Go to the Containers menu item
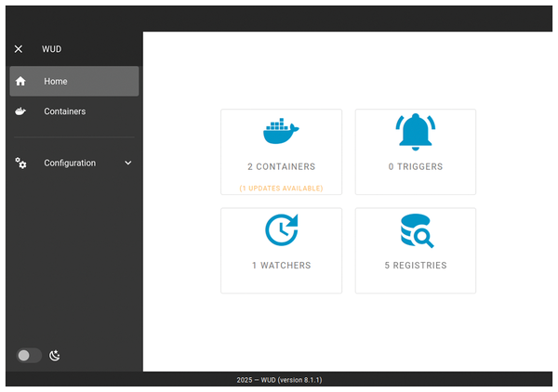Viewport: 558px width, 392px height. tap(65, 111)
